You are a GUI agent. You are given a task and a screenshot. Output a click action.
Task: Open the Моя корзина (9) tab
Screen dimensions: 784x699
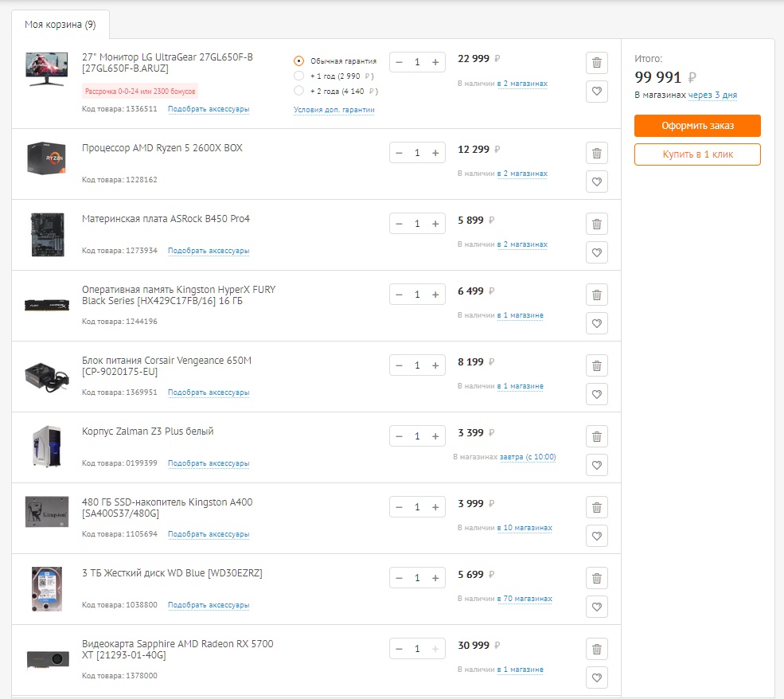[x=60, y=25]
